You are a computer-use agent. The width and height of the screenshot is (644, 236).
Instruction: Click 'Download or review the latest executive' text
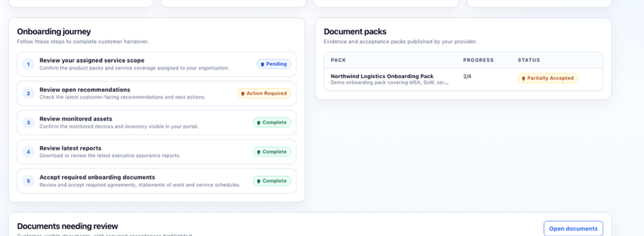click(110, 156)
